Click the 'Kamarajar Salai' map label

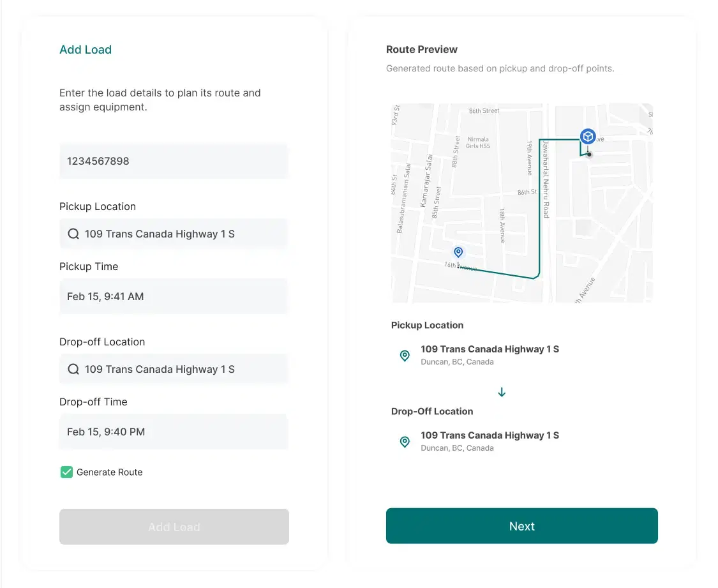tap(427, 181)
